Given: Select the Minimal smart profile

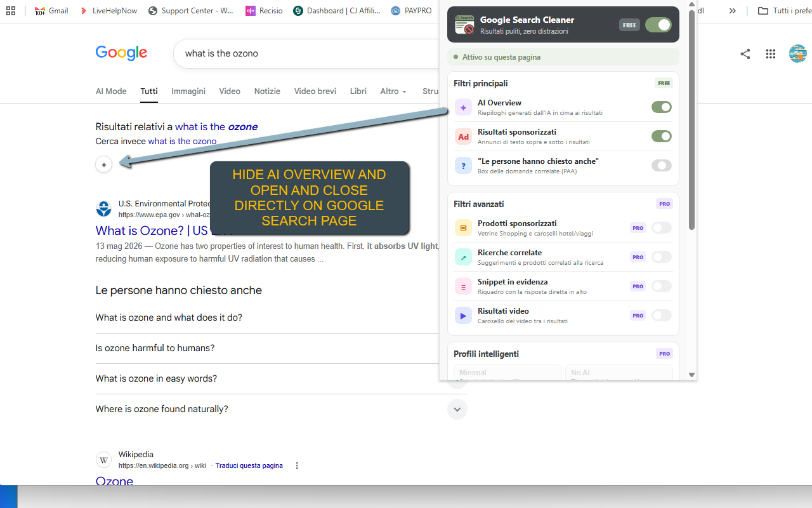Looking at the screenshot, I should coord(507,373).
